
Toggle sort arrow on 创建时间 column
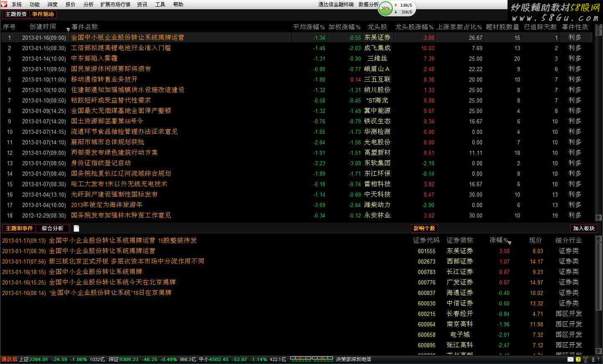pos(68,30)
